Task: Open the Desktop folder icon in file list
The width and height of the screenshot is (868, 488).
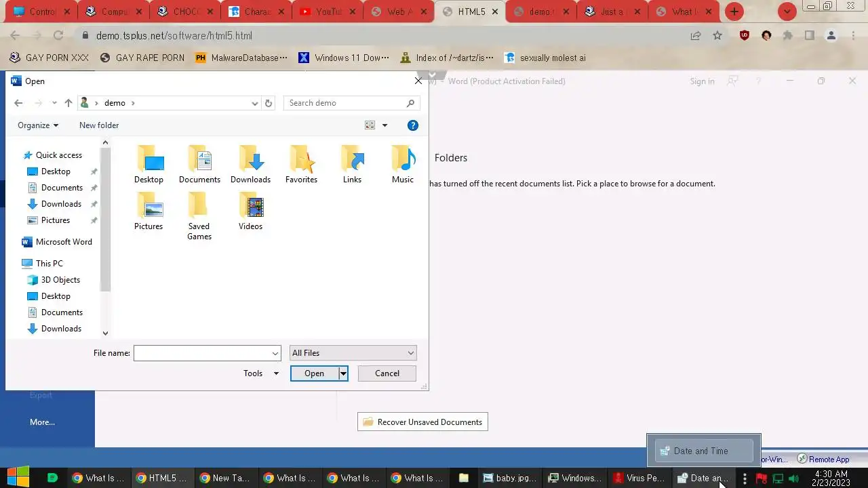Action: (149, 164)
